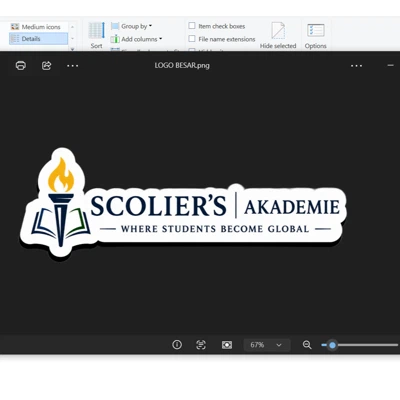
Task: Select Medium icons layout in Explorer
Action: 39,27
